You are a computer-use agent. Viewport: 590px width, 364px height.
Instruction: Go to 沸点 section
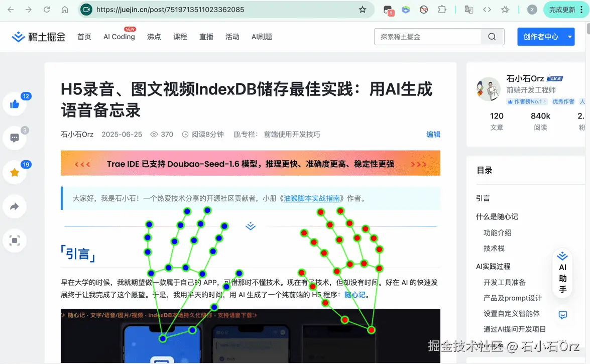[x=154, y=37]
